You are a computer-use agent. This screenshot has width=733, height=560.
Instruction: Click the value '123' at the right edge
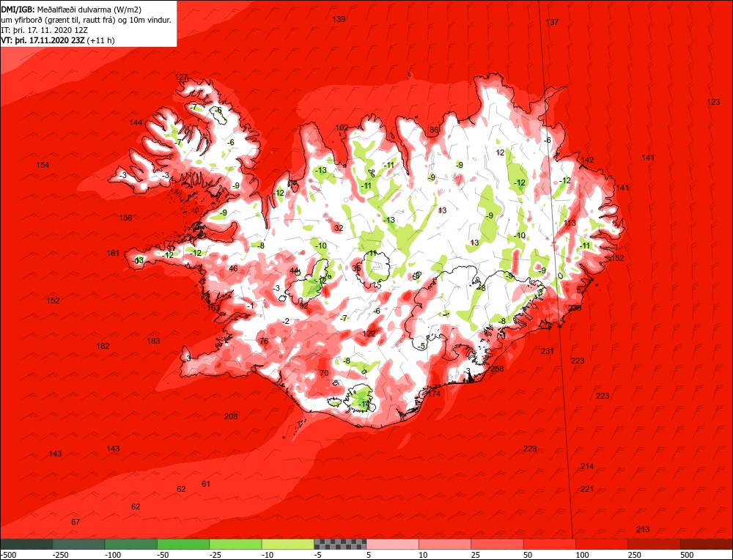(713, 102)
